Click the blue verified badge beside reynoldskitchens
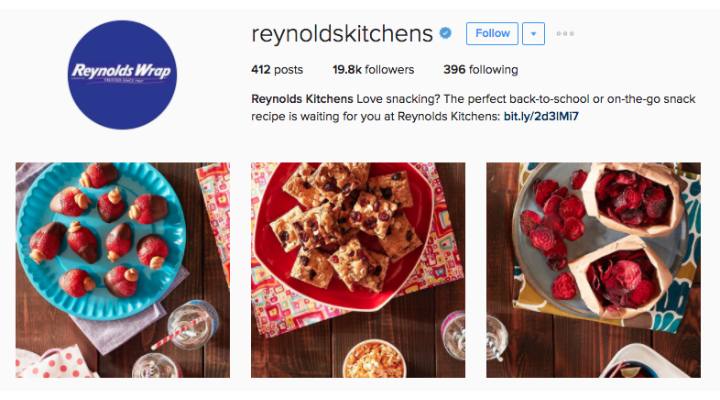This screenshot has height=400, width=720. coord(445,33)
